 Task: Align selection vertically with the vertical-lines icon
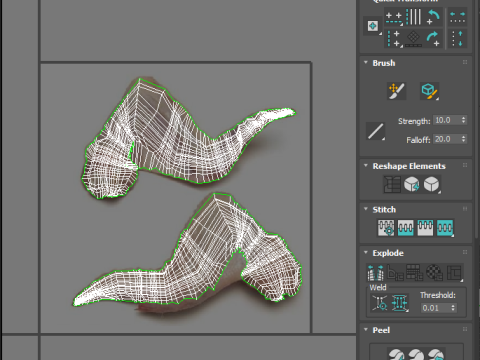(x=414, y=17)
